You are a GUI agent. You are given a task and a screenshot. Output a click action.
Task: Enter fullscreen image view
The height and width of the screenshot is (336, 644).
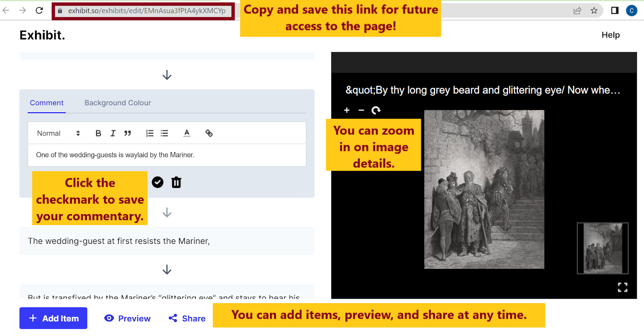(x=623, y=287)
